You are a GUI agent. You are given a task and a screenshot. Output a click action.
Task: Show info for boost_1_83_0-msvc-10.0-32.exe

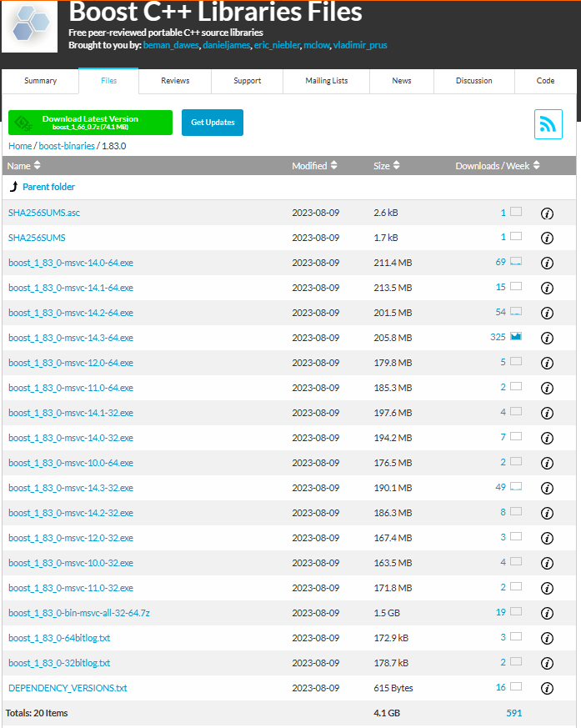pyautogui.click(x=547, y=564)
